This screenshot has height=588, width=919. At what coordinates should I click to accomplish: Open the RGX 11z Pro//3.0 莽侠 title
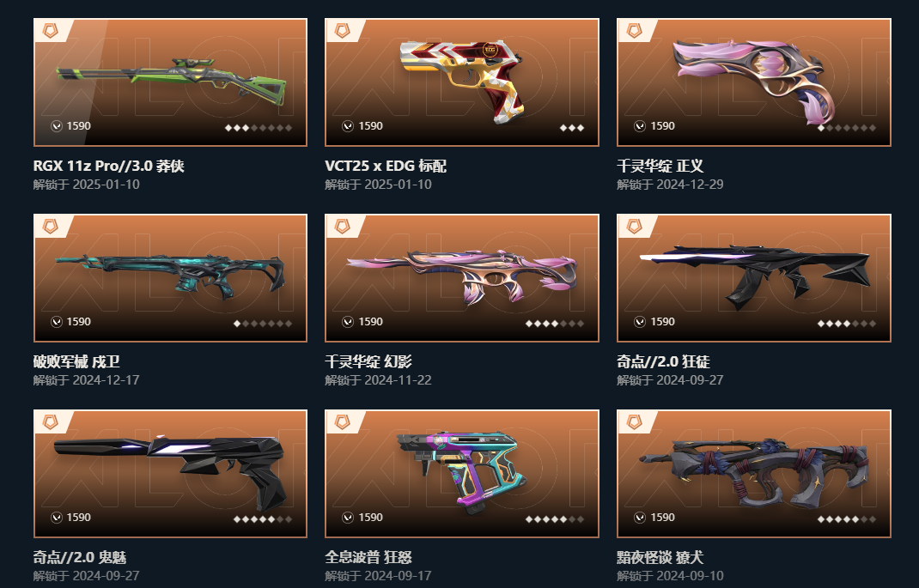point(108,166)
